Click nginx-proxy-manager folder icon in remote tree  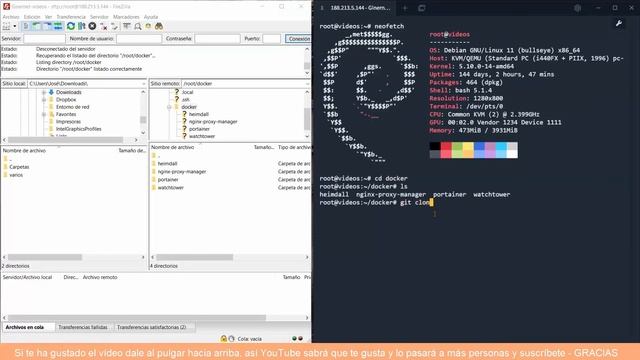tap(184, 122)
